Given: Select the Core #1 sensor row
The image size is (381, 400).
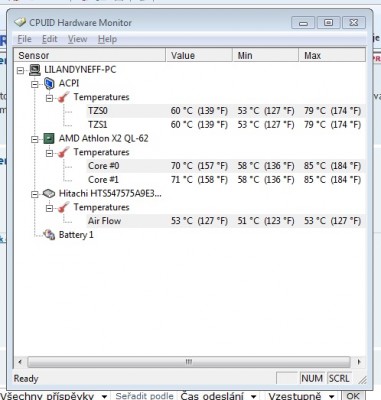Looking at the screenshot, I should pos(226,180).
